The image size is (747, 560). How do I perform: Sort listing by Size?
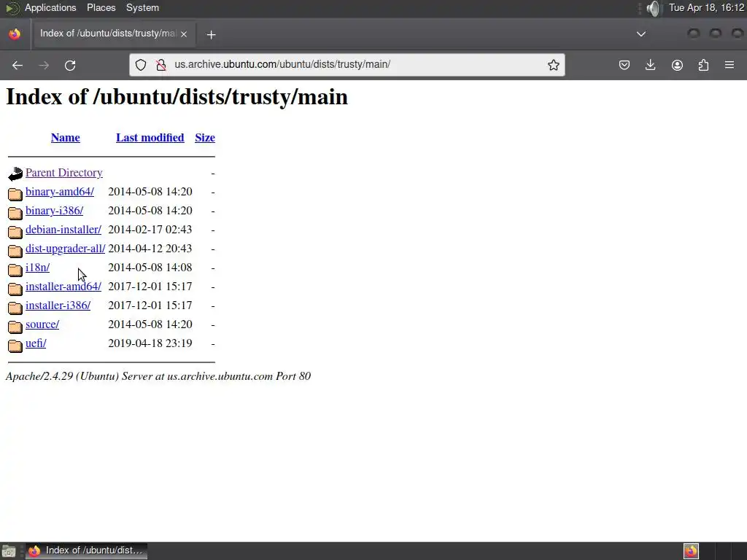click(x=205, y=138)
